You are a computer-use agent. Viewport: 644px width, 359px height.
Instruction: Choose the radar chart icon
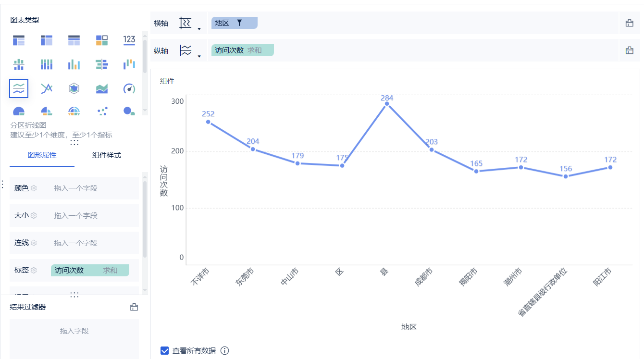pos(74,88)
